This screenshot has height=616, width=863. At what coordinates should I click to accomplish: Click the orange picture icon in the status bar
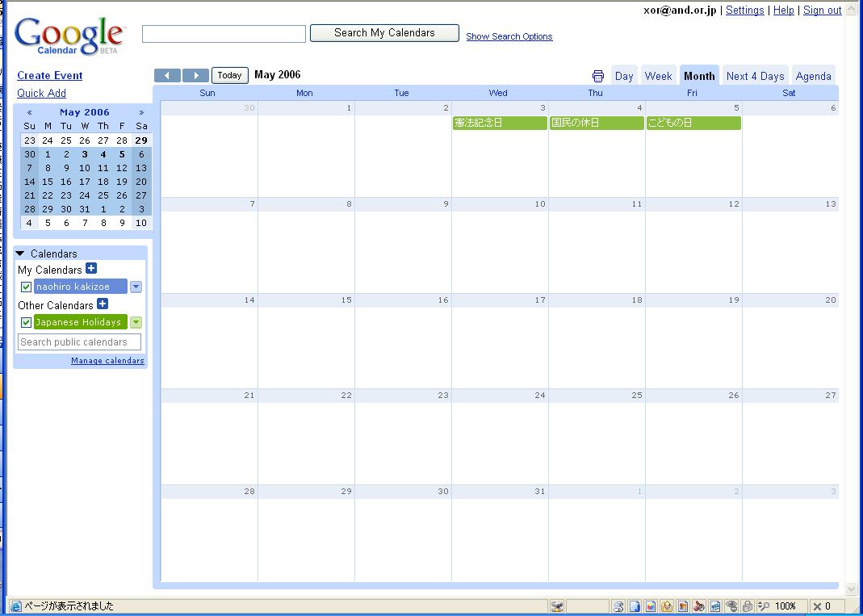pos(682,606)
